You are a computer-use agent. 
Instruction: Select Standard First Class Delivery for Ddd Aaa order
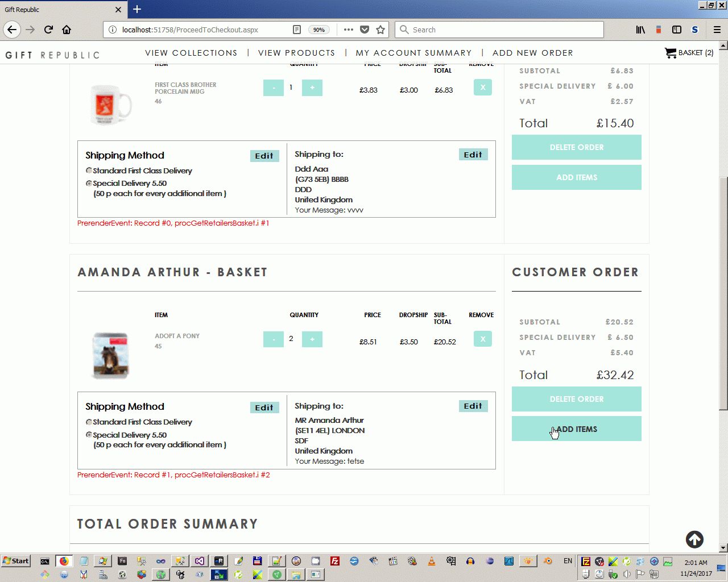[89, 171]
